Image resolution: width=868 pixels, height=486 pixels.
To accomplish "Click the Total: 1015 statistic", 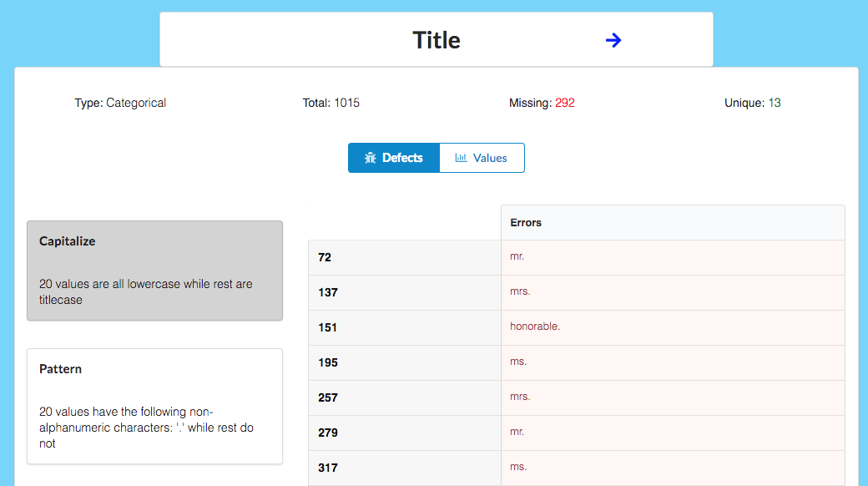I will [331, 103].
